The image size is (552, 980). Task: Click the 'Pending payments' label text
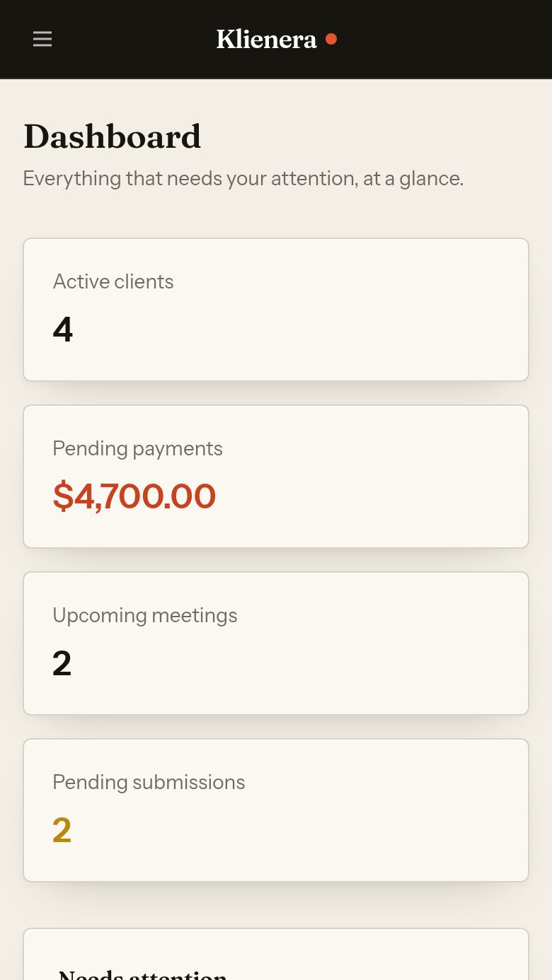pos(137,448)
